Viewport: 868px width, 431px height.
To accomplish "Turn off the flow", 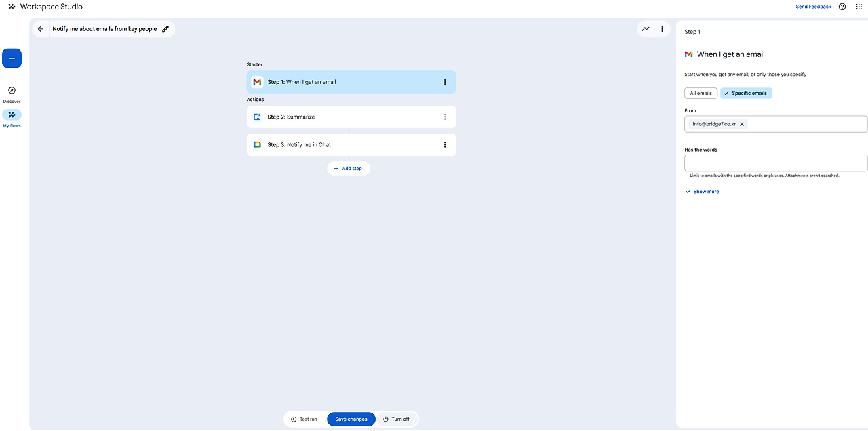I will pos(397,419).
